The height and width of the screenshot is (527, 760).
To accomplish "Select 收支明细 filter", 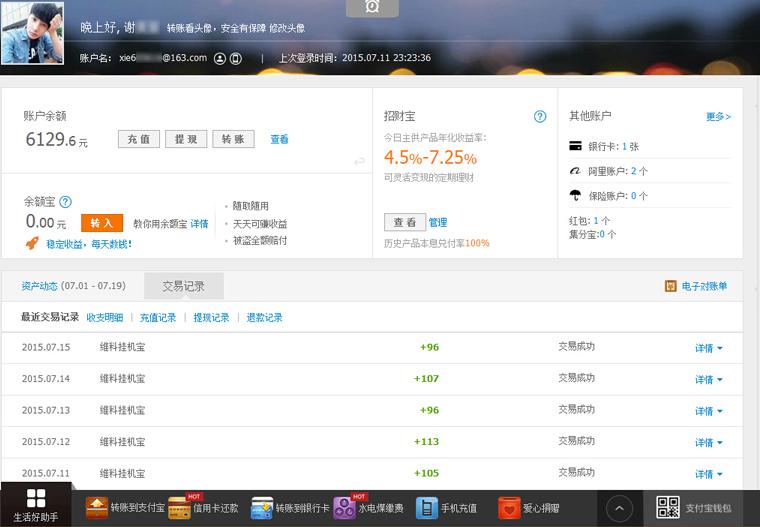I will [105, 318].
